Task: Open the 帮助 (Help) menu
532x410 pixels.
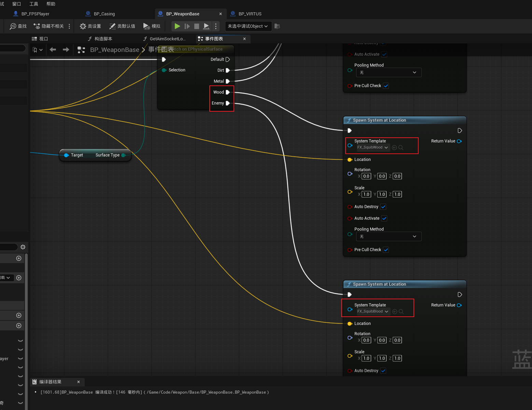Action: 51,4
